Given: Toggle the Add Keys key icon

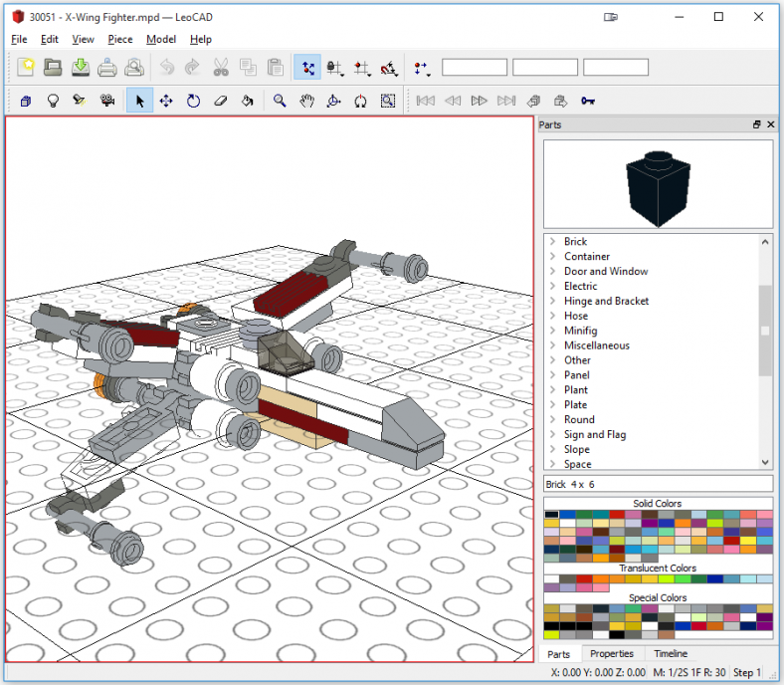Looking at the screenshot, I should click(588, 102).
